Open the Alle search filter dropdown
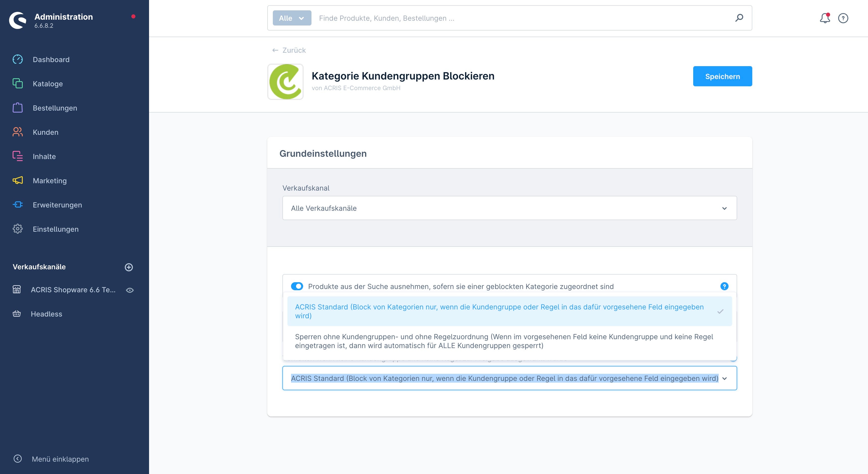868x474 pixels. click(x=292, y=18)
